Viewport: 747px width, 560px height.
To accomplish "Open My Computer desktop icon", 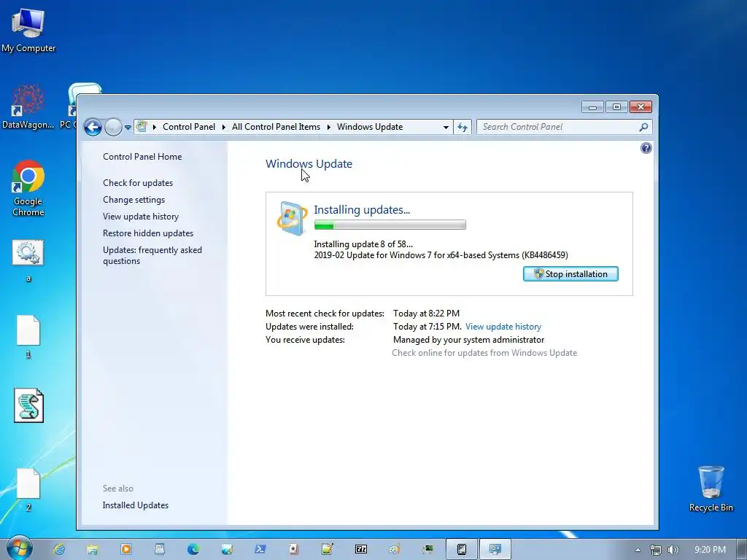I will pyautogui.click(x=28, y=30).
